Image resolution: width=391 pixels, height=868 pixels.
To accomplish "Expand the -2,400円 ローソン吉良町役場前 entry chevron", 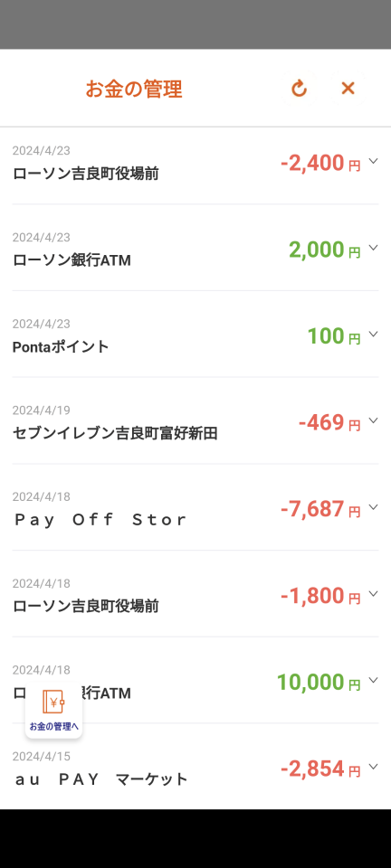I will [373, 161].
